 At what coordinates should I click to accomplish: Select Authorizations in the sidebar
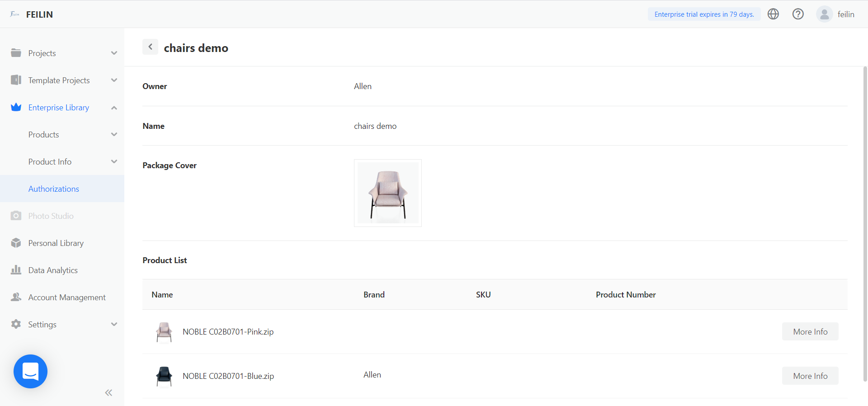54,189
